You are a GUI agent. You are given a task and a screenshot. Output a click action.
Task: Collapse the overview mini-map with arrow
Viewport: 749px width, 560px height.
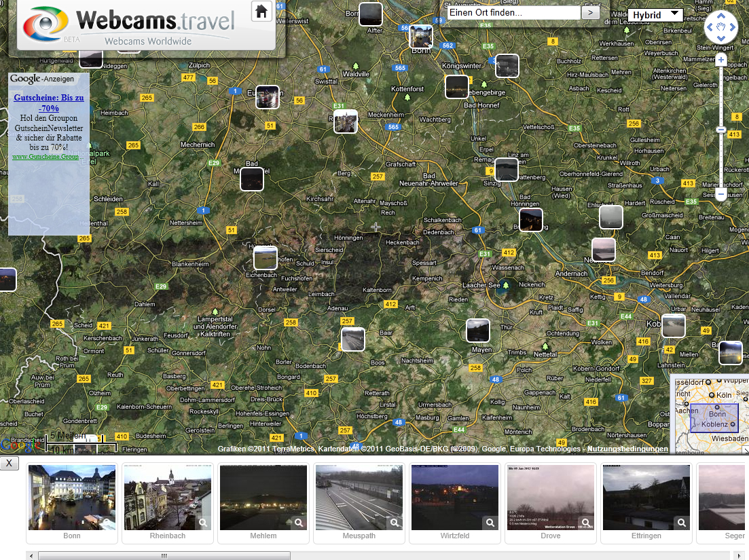[744, 450]
